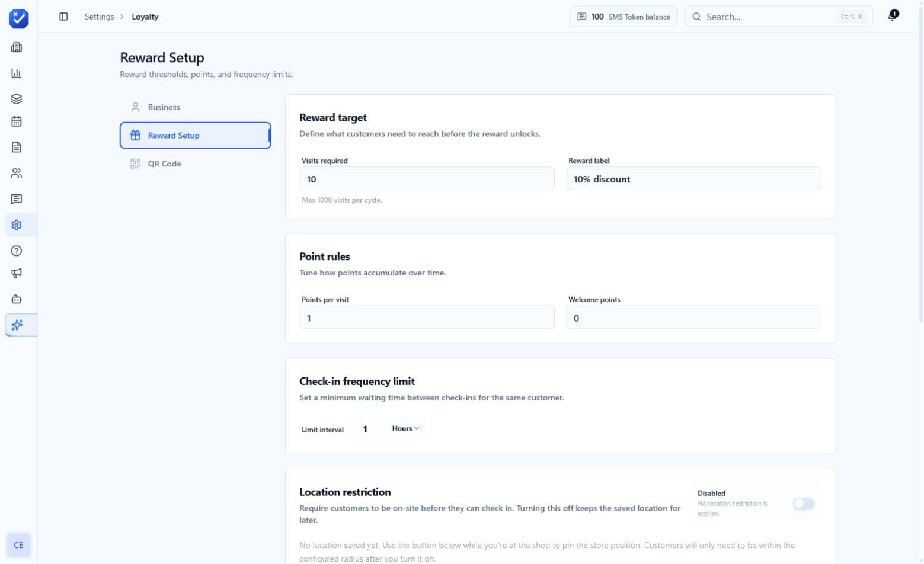The width and height of the screenshot is (924, 564).
Task: Click the gift icon beside Reward Setup
Action: coord(135,135)
